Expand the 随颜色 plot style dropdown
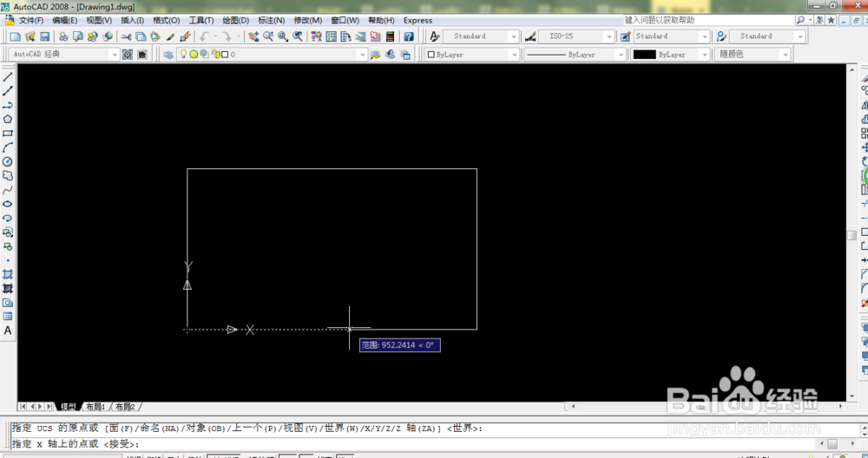This screenshot has height=458, width=868. coord(785,55)
